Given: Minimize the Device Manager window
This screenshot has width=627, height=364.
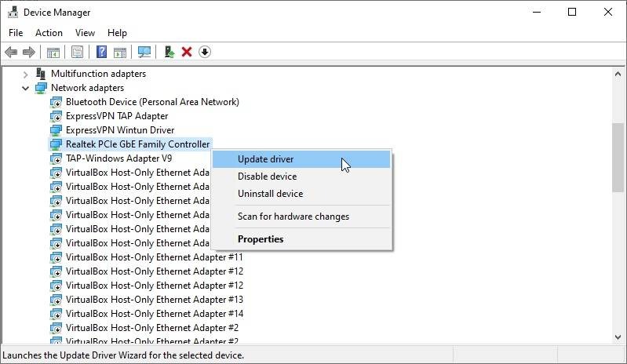Looking at the screenshot, I should [537, 12].
